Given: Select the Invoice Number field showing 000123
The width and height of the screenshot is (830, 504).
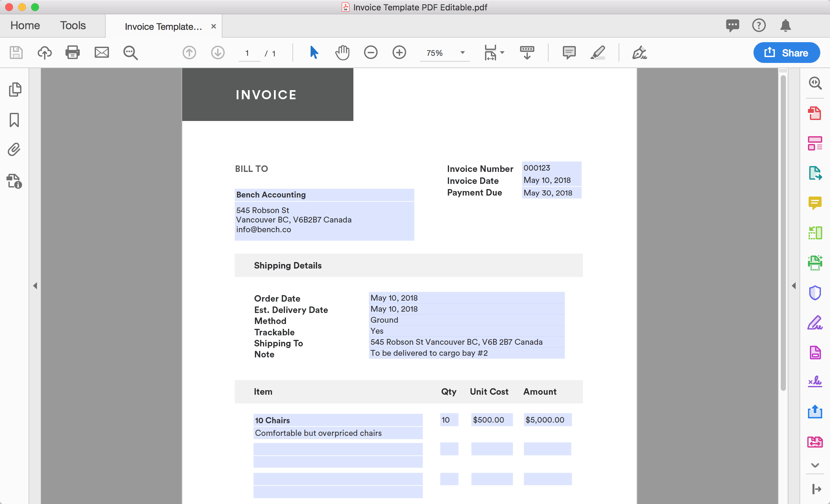Looking at the screenshot, I should 551,167.
